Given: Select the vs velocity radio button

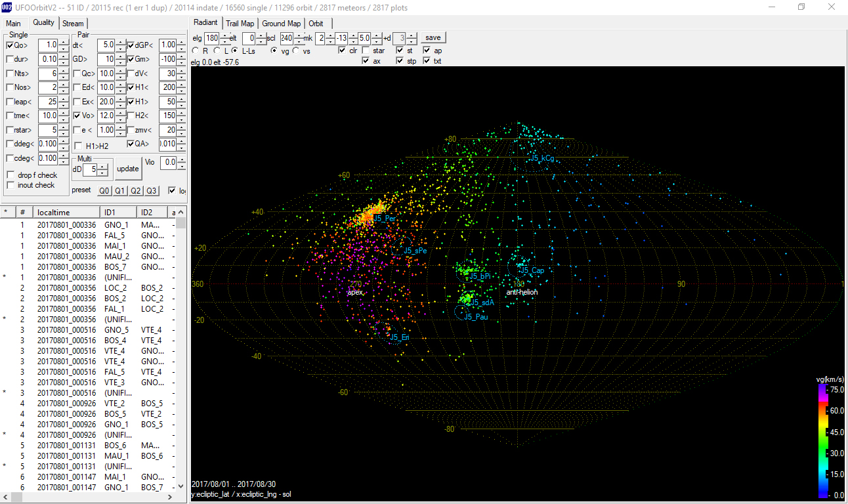Looking at the screenshot, I should 295,51.
